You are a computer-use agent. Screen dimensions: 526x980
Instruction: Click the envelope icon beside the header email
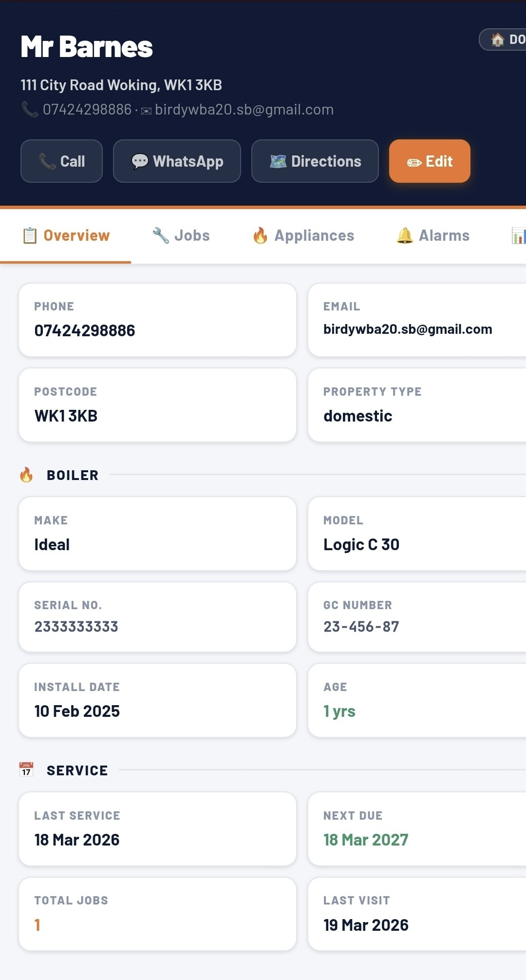146,111
